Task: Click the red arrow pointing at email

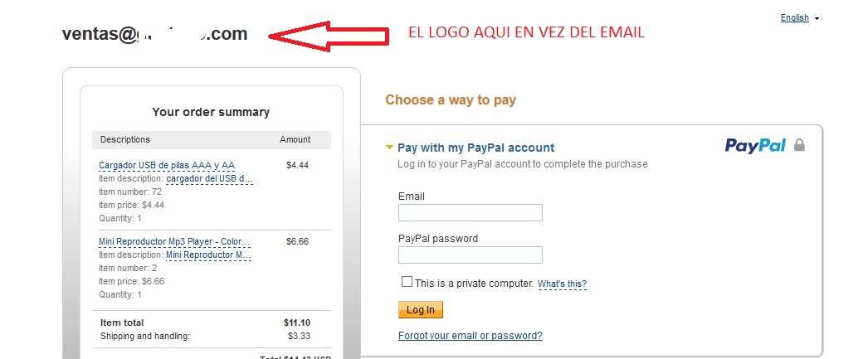Action: click(329, 36)
